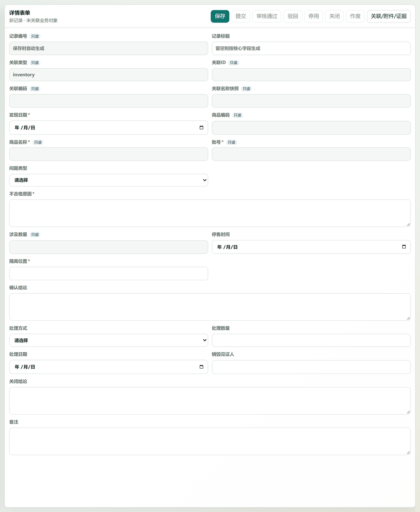Focus the 销毁见证人 input field

311,367
